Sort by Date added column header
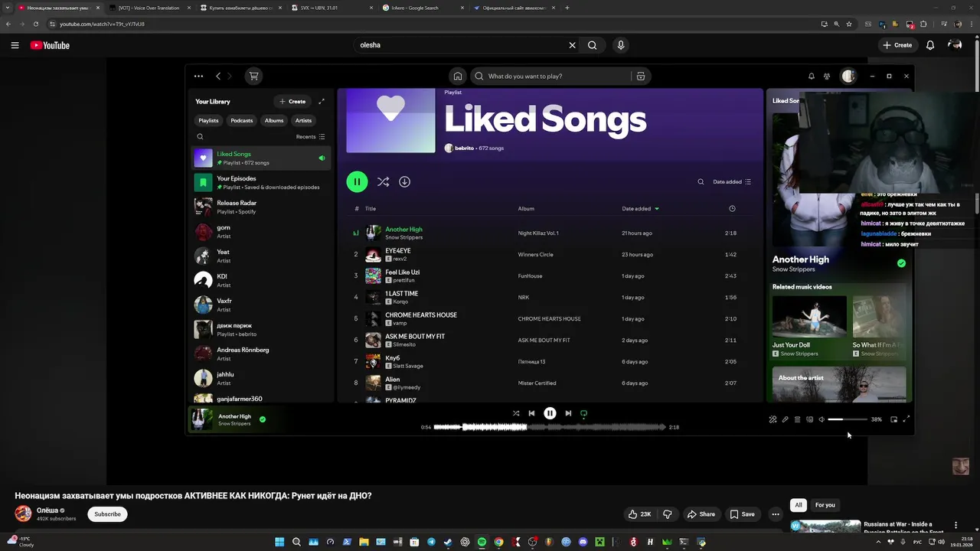This screenshot has width=980, height=551. pos(640,208)
